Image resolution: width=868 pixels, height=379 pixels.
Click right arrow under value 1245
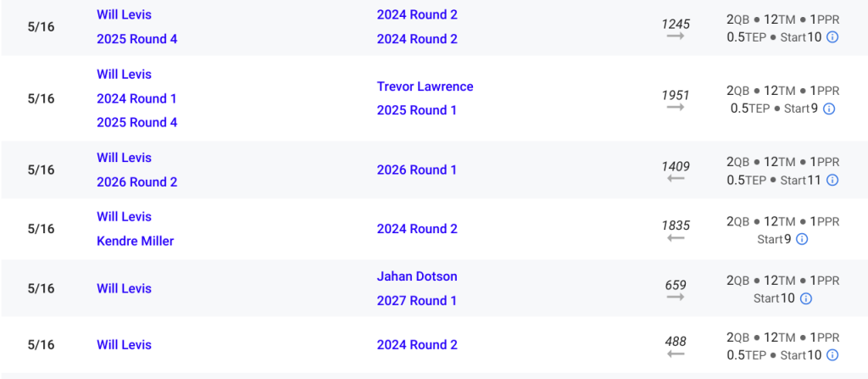(x=676, y=36)
